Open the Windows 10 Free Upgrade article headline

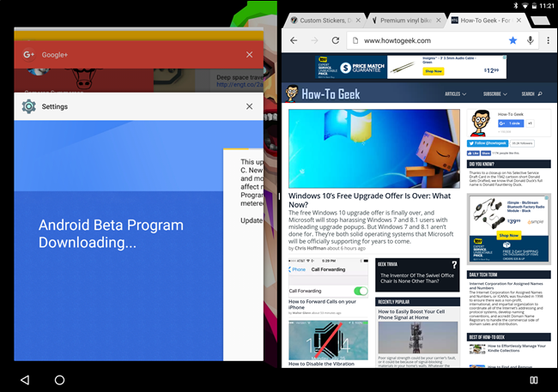click(369, 200)
